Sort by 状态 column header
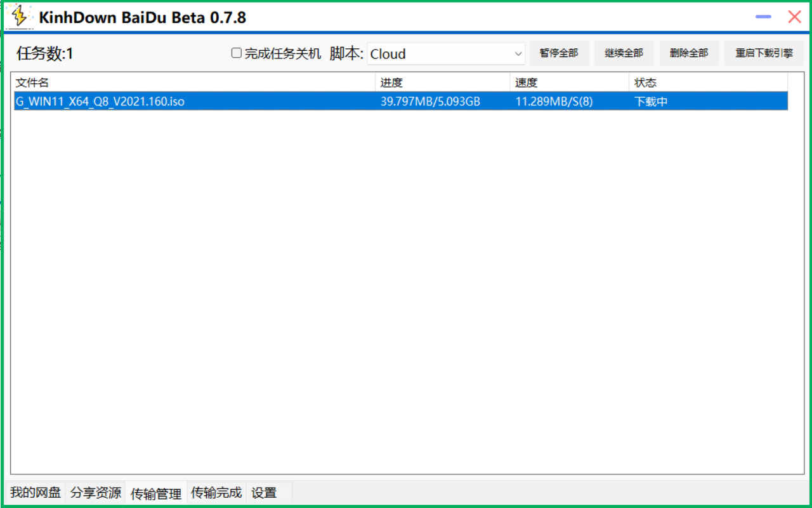Viewport: 812px width, 508px height. coord(709,83)
